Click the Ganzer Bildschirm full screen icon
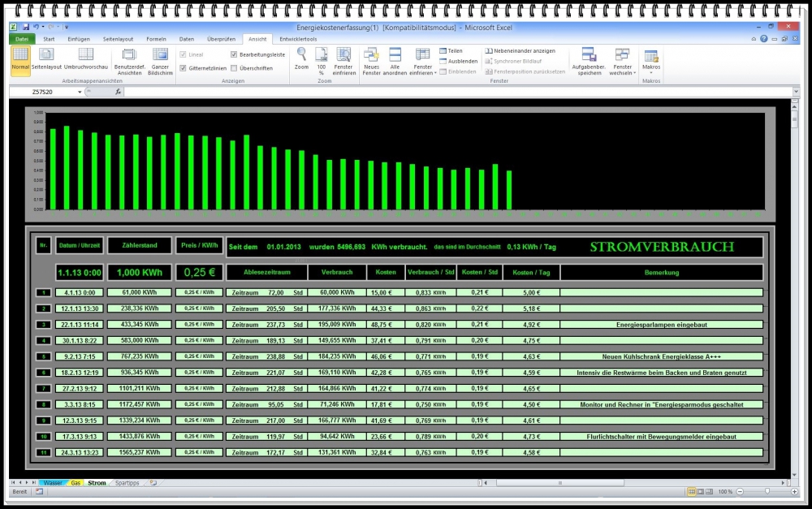The image size is (812, 509). (x=160, y=58)
